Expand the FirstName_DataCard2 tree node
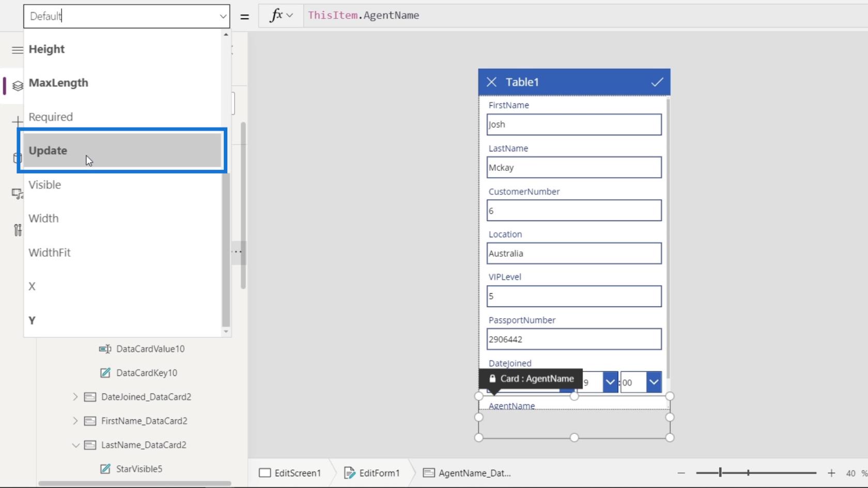 coord(75,421)
